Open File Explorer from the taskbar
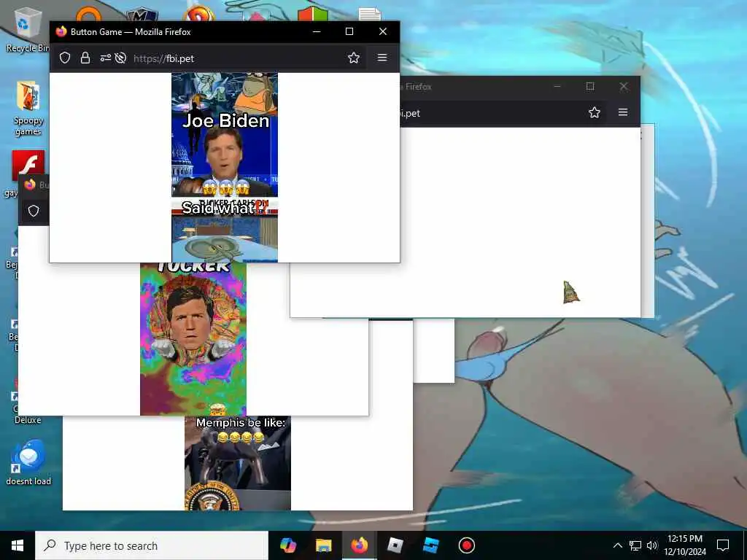The height and width of the screenshot is (560, 747). (323, 545)
